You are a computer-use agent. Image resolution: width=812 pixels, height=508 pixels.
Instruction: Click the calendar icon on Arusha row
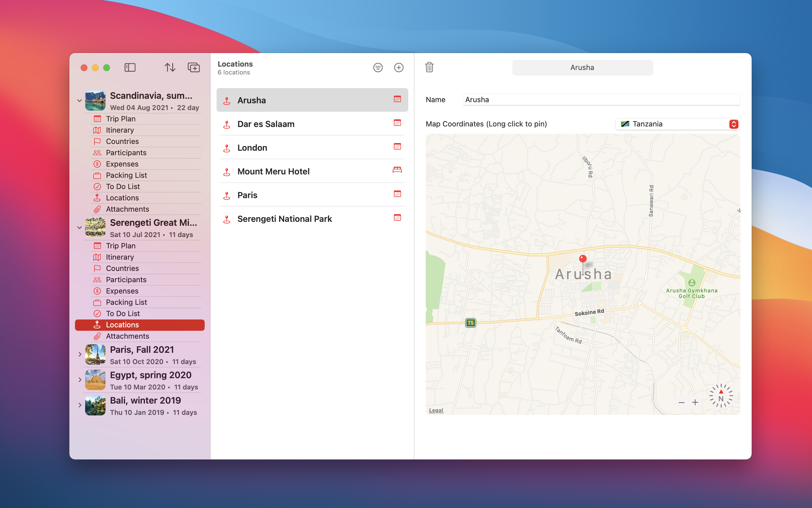click(x=397, y=99)
